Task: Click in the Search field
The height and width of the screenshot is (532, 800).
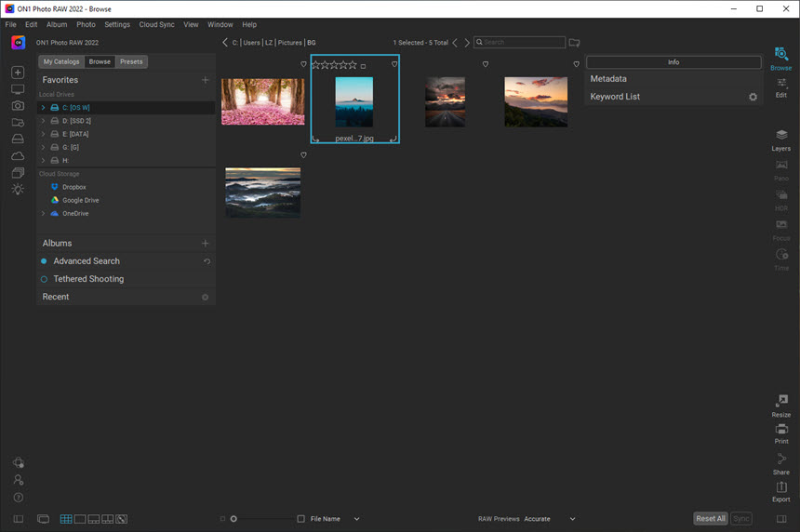Action: [519, 43]
